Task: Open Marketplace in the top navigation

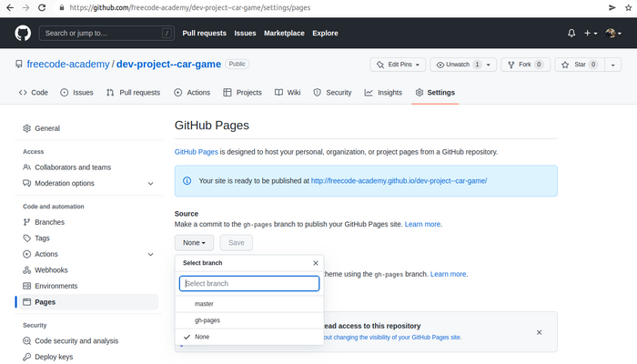Action: tap(284, 33)
